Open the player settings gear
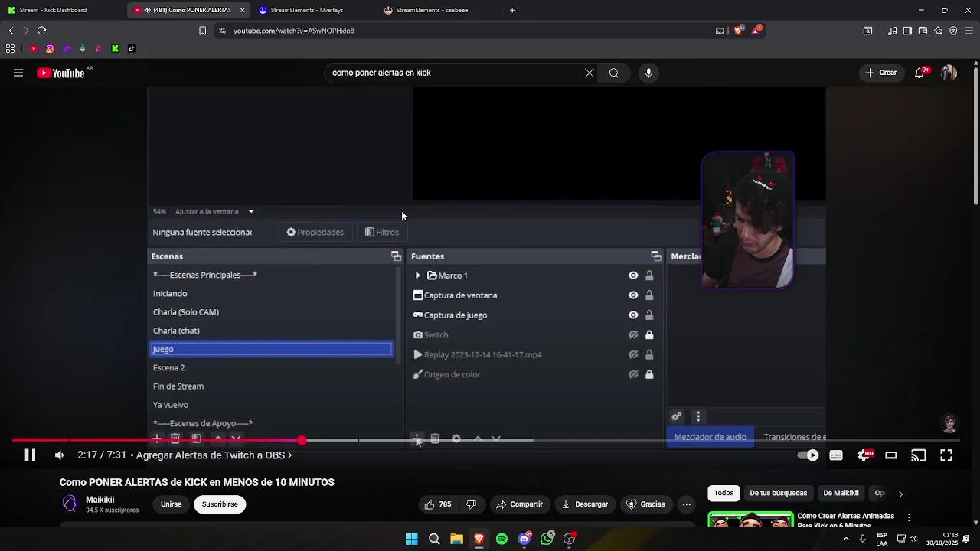This screenshot has height=551, width=980. (x=864, y=455)
